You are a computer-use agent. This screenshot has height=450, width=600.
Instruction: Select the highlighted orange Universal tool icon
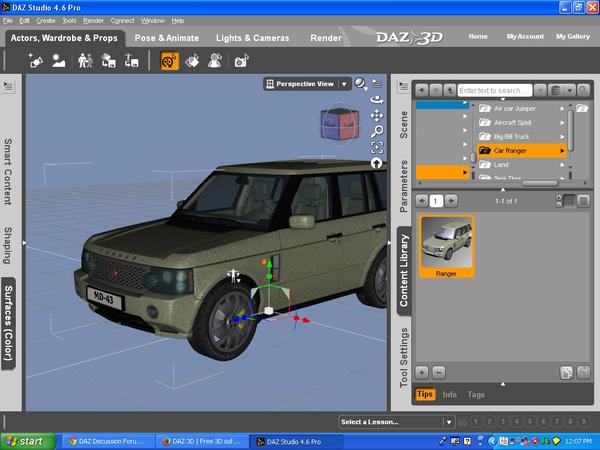[170, 61]
